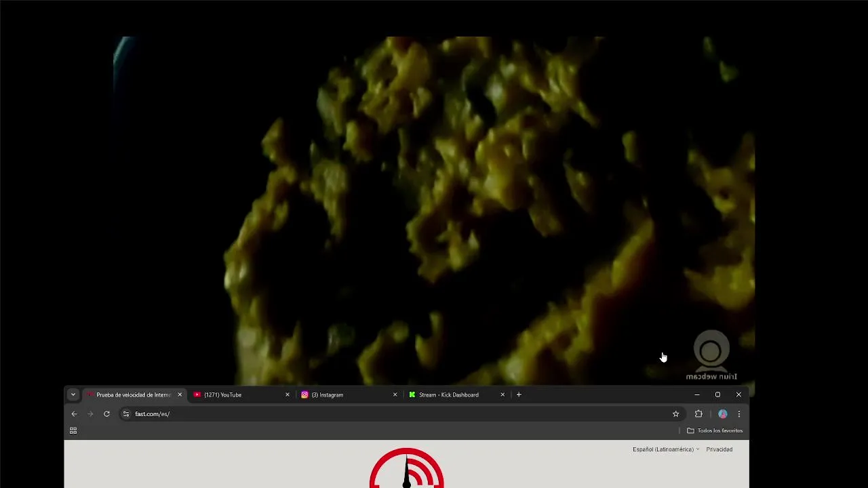Expand the Español (Latinoamérica) language dropdown
The width and height of the screenshot is (868, 488).
coord(666,449)
